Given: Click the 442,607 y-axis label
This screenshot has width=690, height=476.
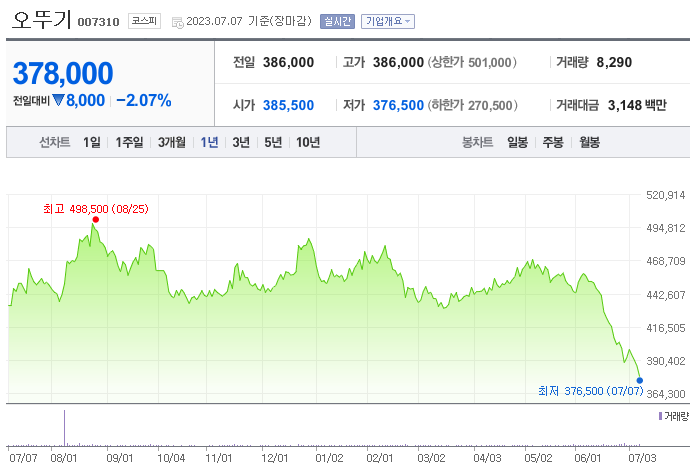Looking at the screenshot, I should tap(665, 295).
